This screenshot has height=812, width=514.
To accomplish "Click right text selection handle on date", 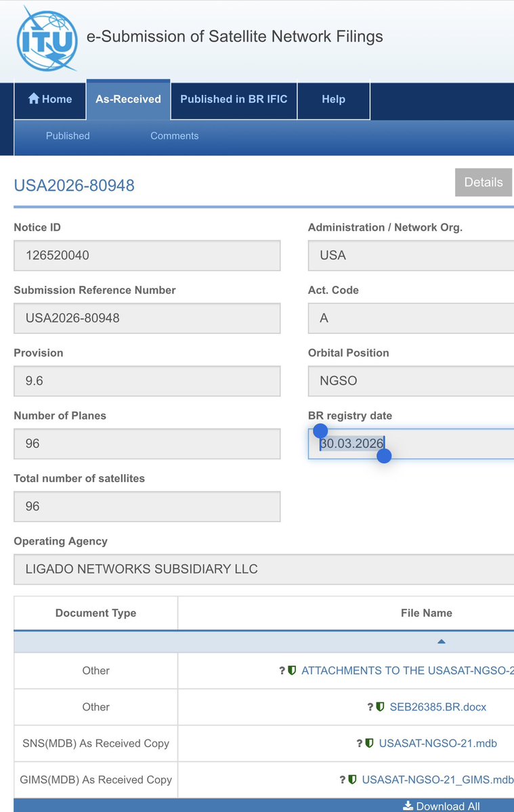I will (384, 456).
